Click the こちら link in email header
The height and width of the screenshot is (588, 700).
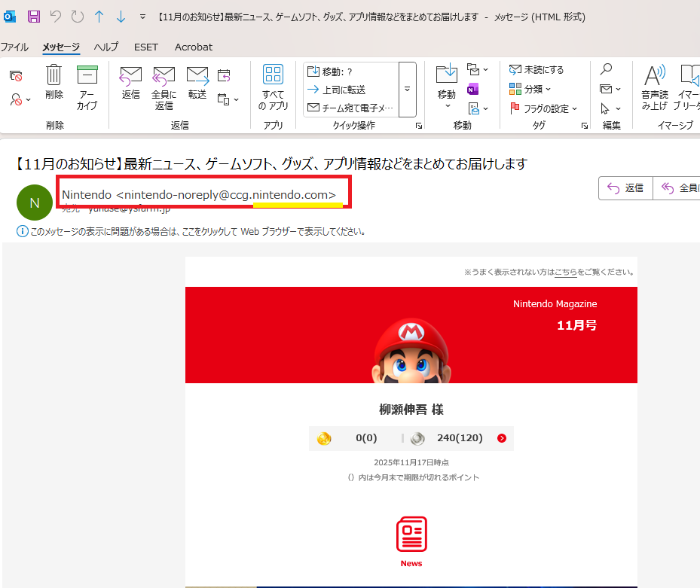[565, 272]
